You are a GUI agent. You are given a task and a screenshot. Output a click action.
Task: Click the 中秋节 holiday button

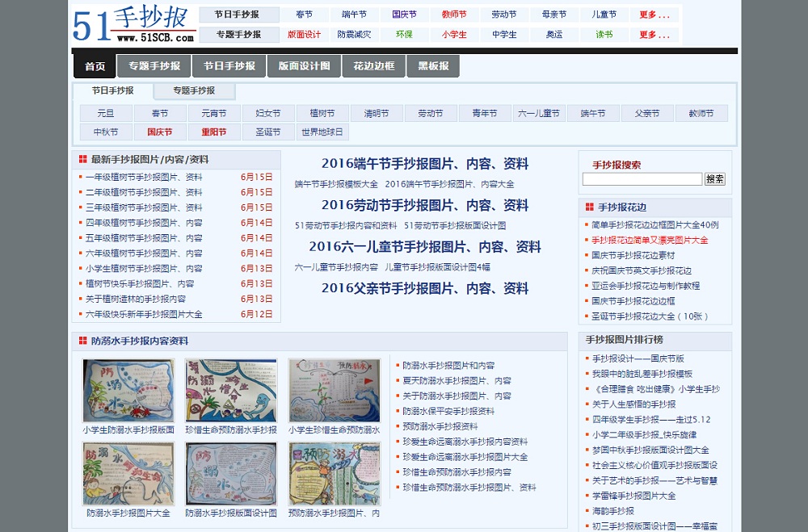point(106,132)
